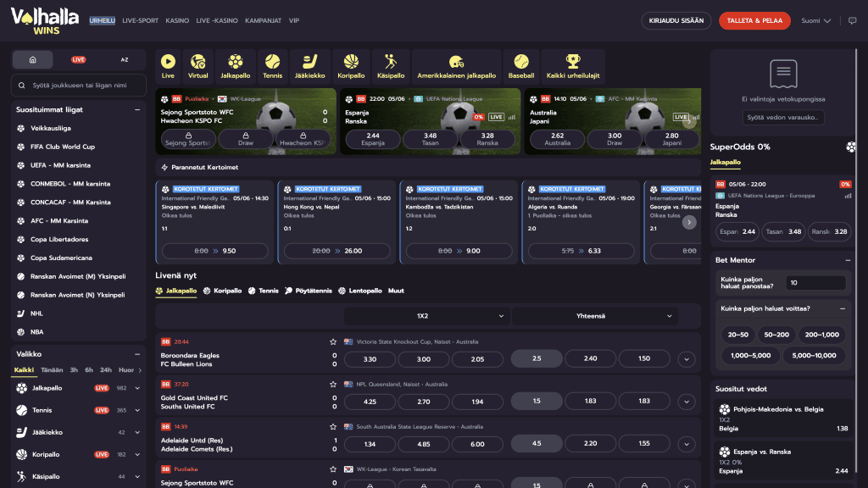Select Veikkausliiga league
868x488 pixels.
point(50,129)
